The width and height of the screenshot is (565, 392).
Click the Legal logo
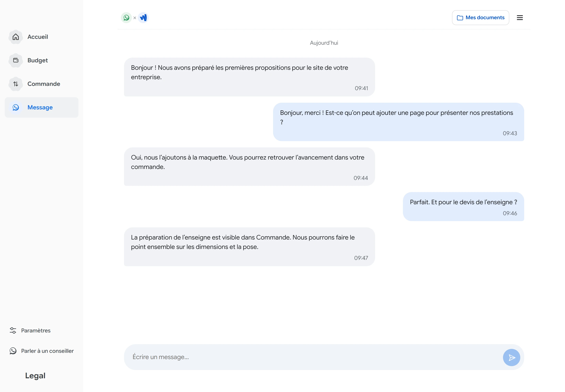pyautogui.click(x=35, y=376)
